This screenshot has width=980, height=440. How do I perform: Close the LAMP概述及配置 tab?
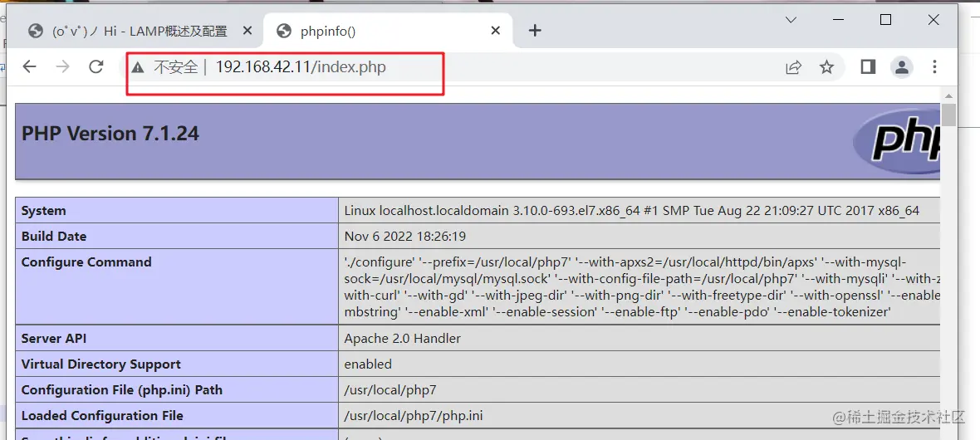click(247, 31)
